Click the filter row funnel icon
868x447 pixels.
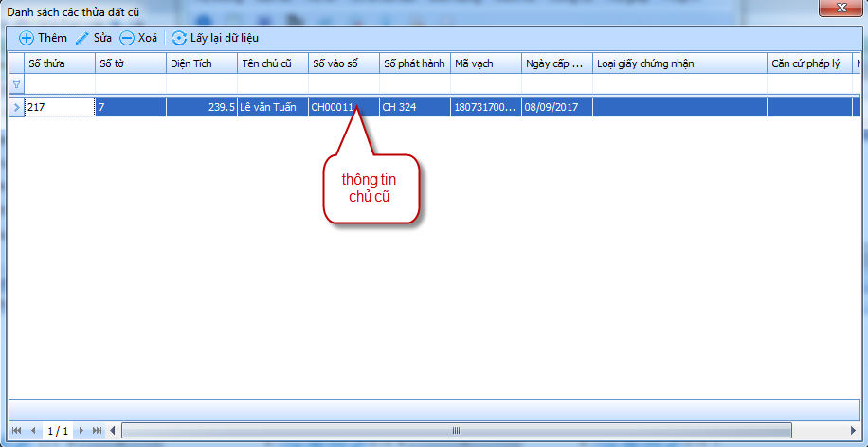coord(15,84)
